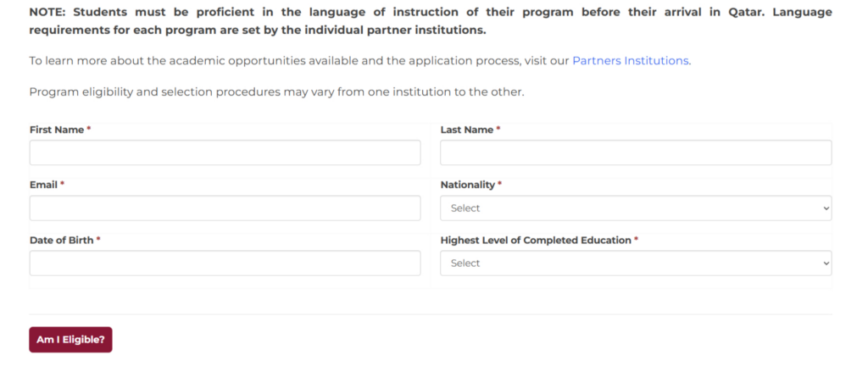Viewport: 868px width, 366px height.
Task: Open the Partners Institutions link
Action: 631,61
